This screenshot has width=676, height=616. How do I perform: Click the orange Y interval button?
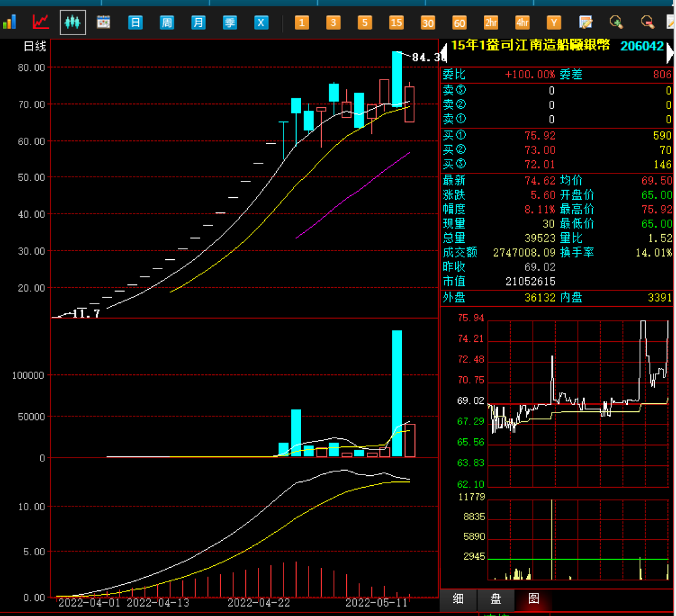(553, 23)
